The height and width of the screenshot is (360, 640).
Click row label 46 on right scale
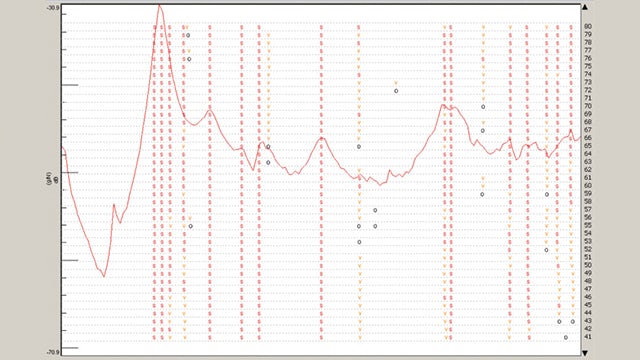tap(588, 297)
